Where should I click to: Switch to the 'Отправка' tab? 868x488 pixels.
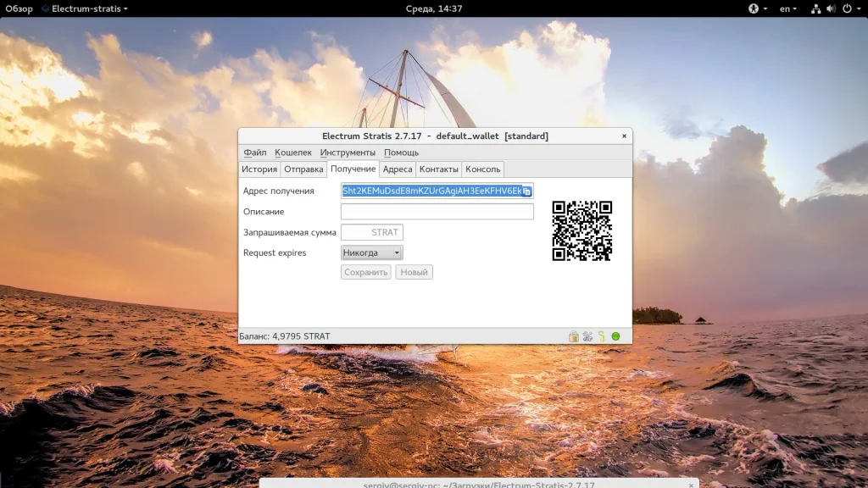303,169
